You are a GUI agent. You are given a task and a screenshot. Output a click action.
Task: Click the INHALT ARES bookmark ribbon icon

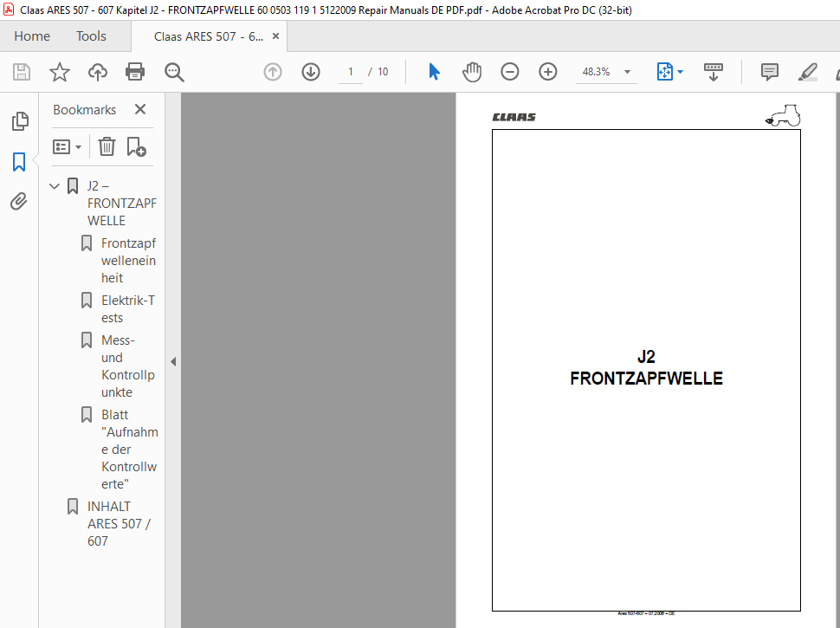coord(73,507)
